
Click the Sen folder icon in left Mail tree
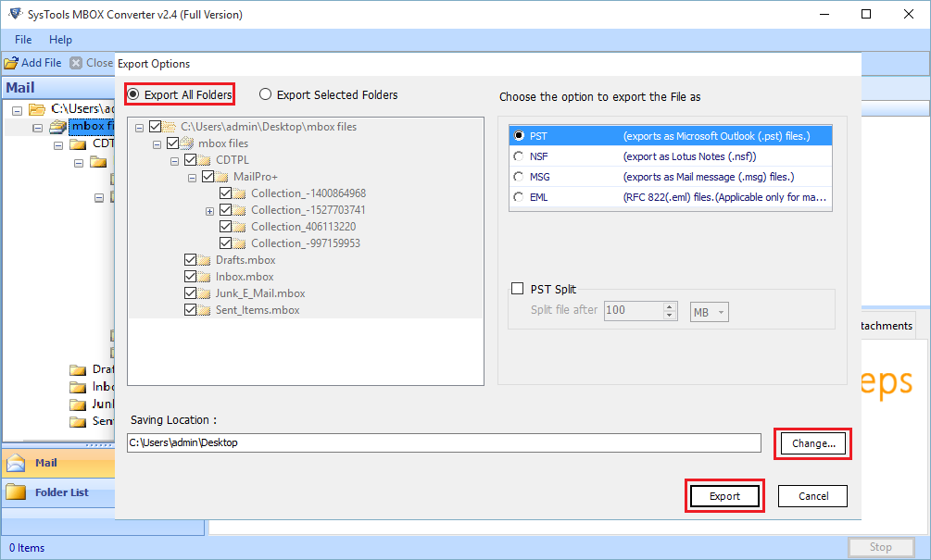[78, 422]
